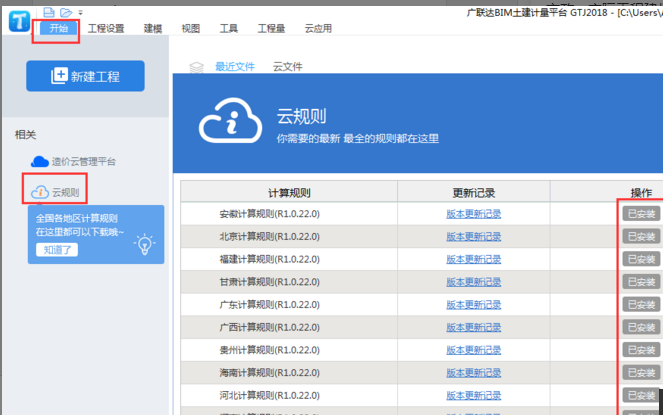
Task: Select the 贵州计算规则(R1.0.22.0) row text
Action: [x=269, y=350]
